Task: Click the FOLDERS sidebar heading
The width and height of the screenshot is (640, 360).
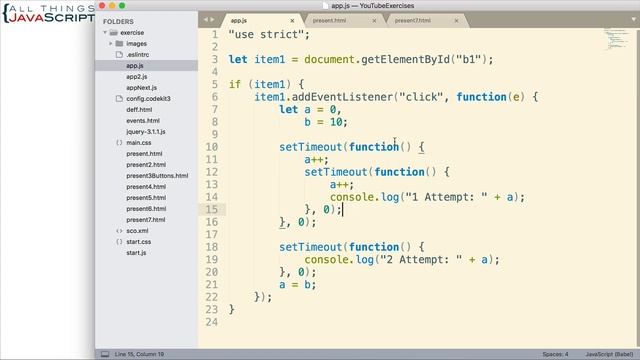Action: coord(118,21)
